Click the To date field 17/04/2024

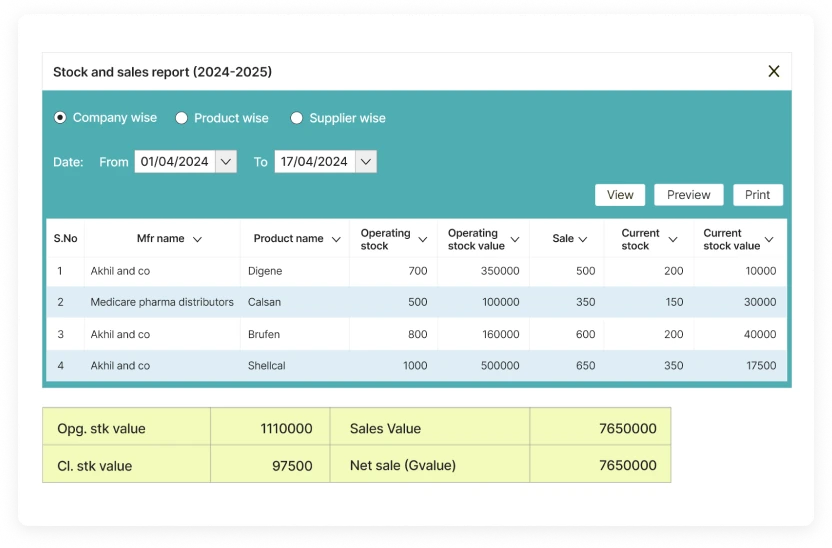pos(314,162)
